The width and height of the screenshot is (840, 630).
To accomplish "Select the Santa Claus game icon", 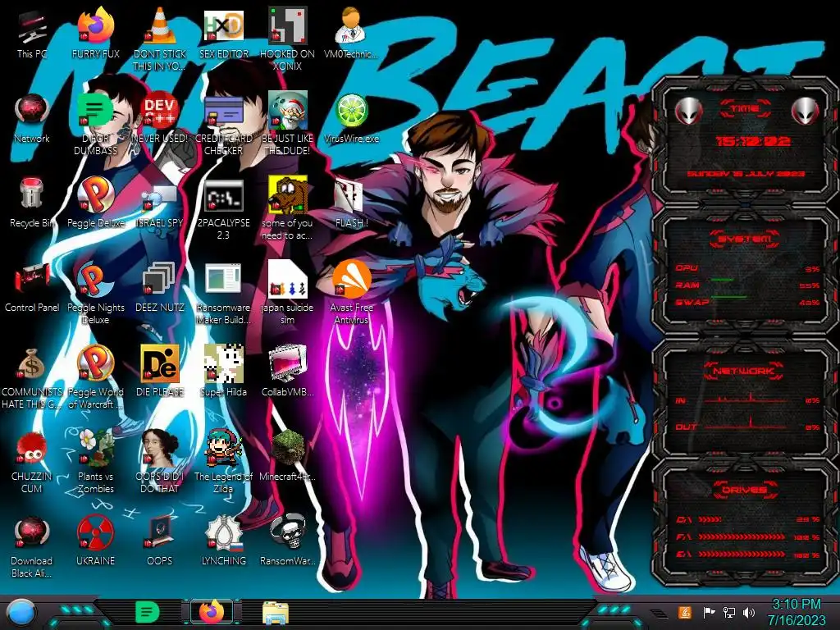I will (x=287, y=111).
